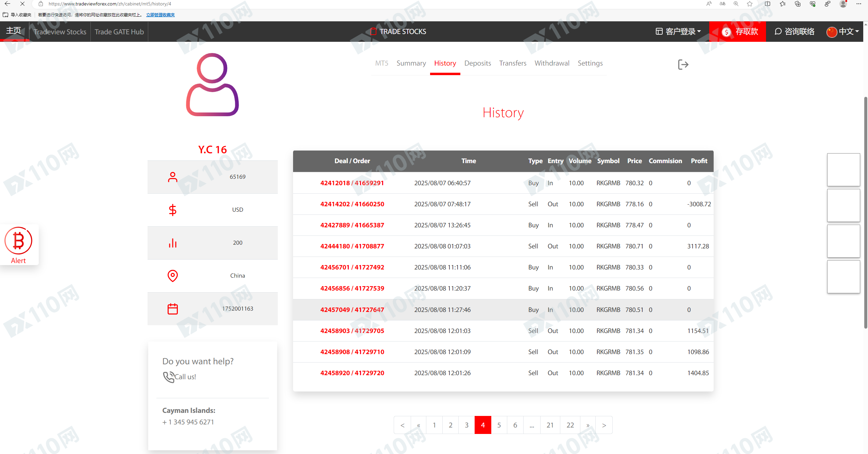Viewport: 868px width, 454px height.
Task: Switch to the Deposits tab
Action: point(477,63)
